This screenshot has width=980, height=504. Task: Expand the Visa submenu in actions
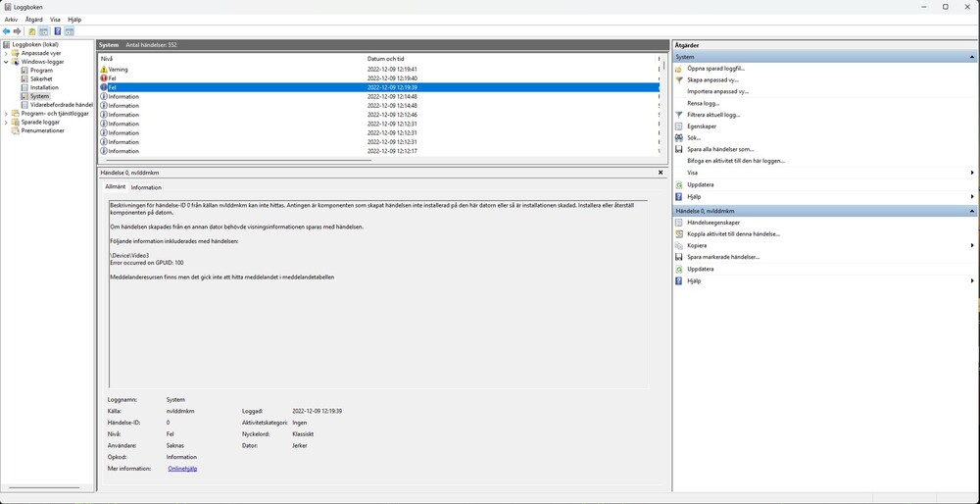point(972,173)
